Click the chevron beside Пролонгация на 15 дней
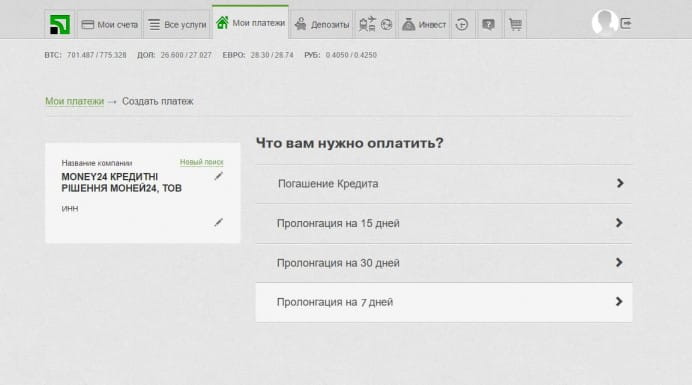This screenshot has width=692, height=385. pos(619,223)
